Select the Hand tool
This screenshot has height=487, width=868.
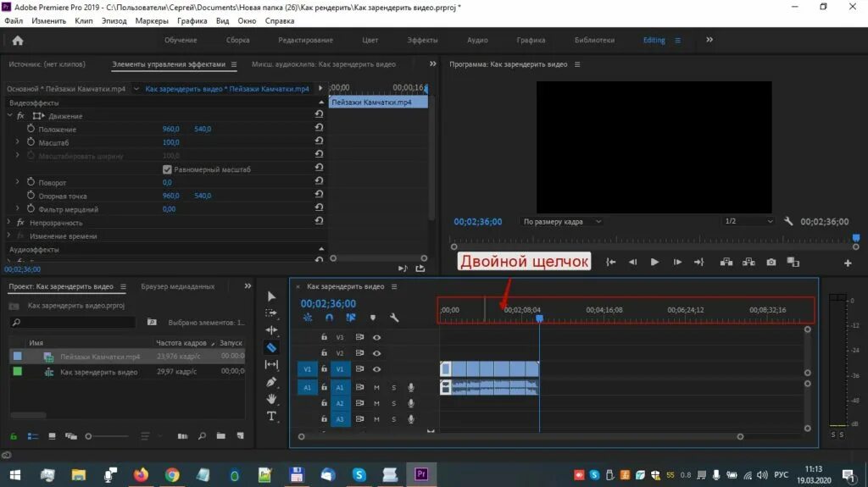[x=271, y=399]
